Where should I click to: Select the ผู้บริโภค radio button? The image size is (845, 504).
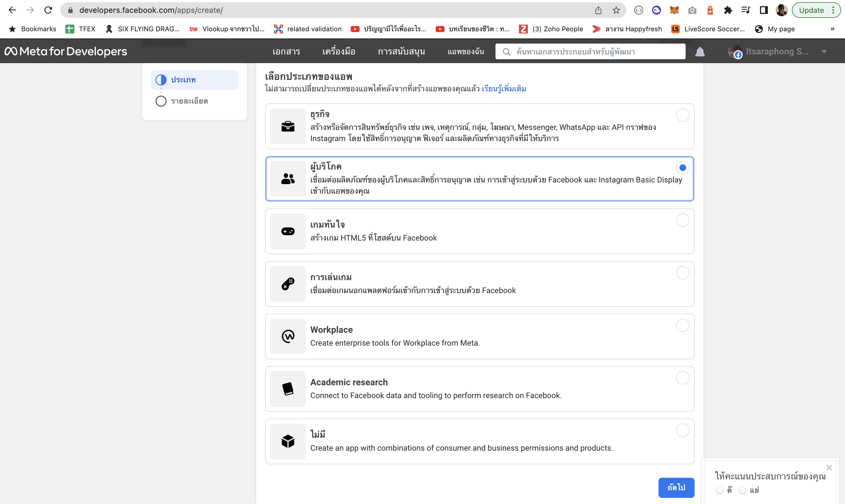tap(682, 167)
